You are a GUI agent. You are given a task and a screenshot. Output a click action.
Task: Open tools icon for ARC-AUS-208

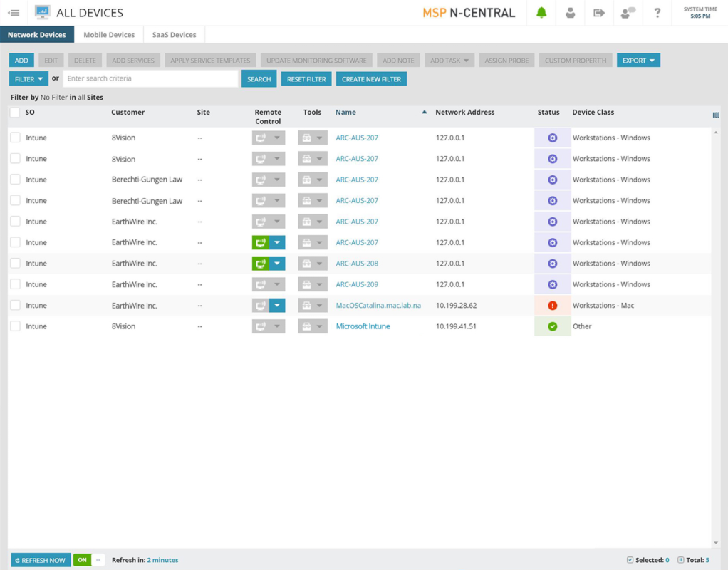306,264
